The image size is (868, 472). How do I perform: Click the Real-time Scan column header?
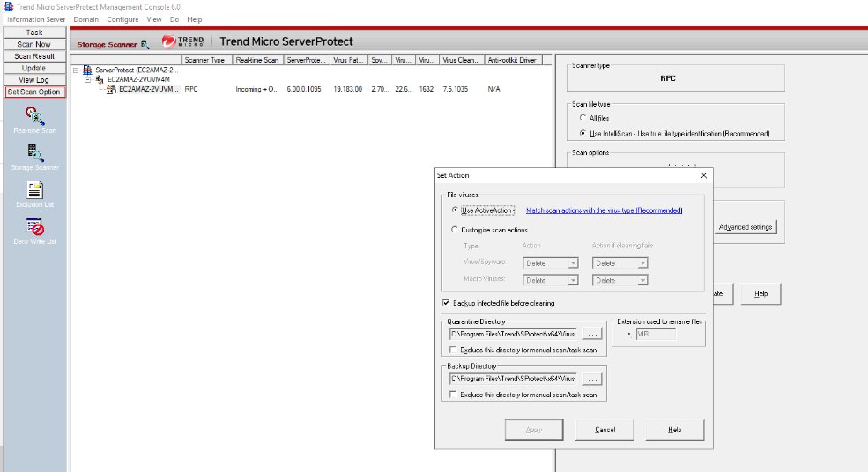[x=258, y=60]
